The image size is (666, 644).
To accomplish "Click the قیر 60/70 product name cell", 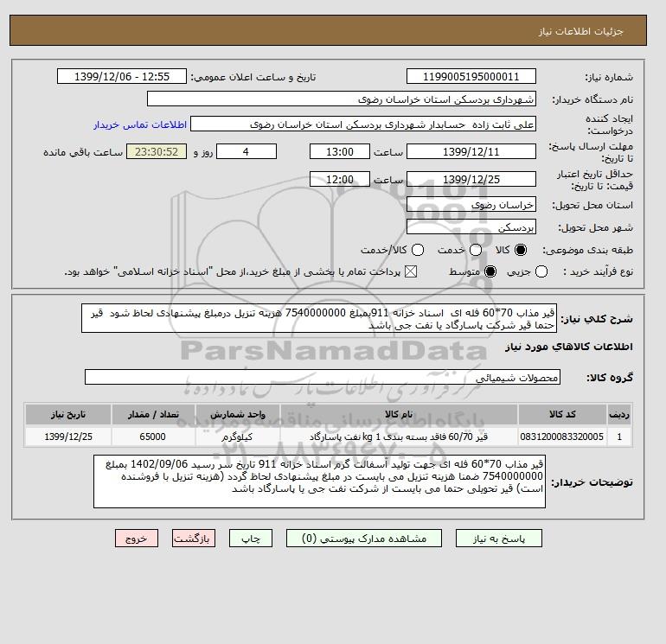I will point(399,437).
